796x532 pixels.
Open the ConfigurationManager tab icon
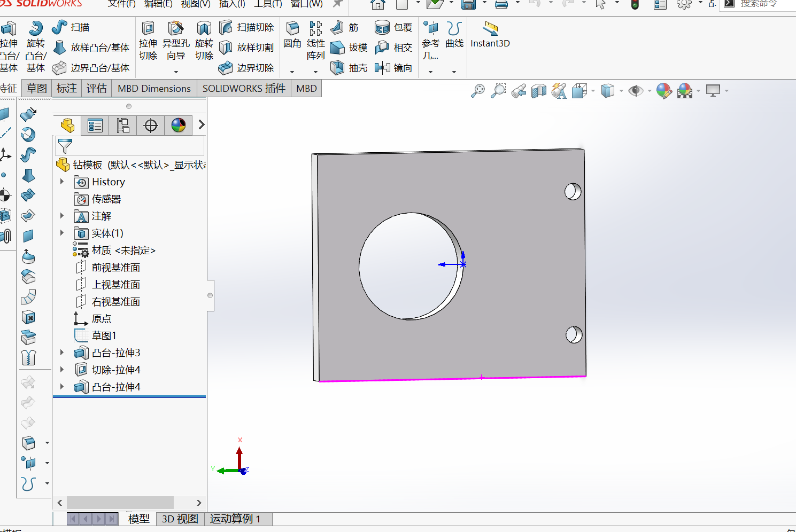(x=123, y=126)
